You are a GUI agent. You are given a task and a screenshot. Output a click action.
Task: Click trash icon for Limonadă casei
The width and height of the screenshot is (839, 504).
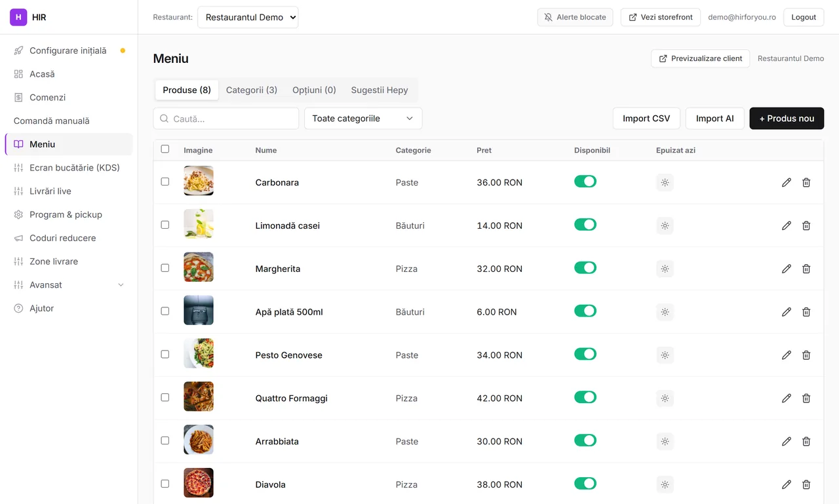pos(806,225)
